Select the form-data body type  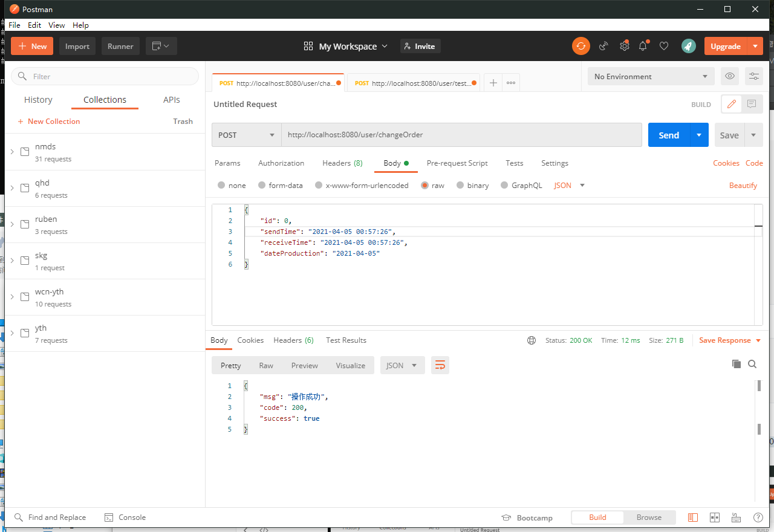click(262, 186)
